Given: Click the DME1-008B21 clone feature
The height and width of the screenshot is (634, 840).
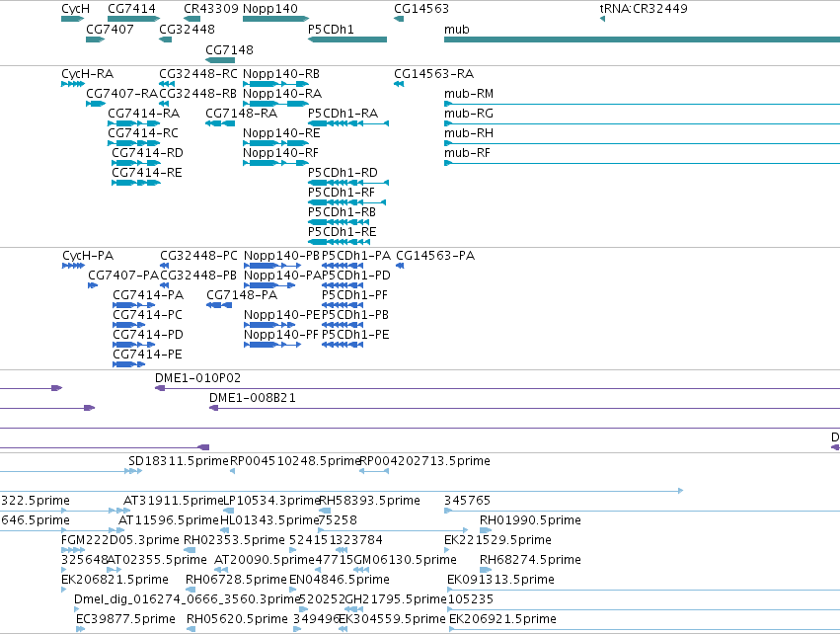Looking at the screenshot, I should [x=524, y=408].
